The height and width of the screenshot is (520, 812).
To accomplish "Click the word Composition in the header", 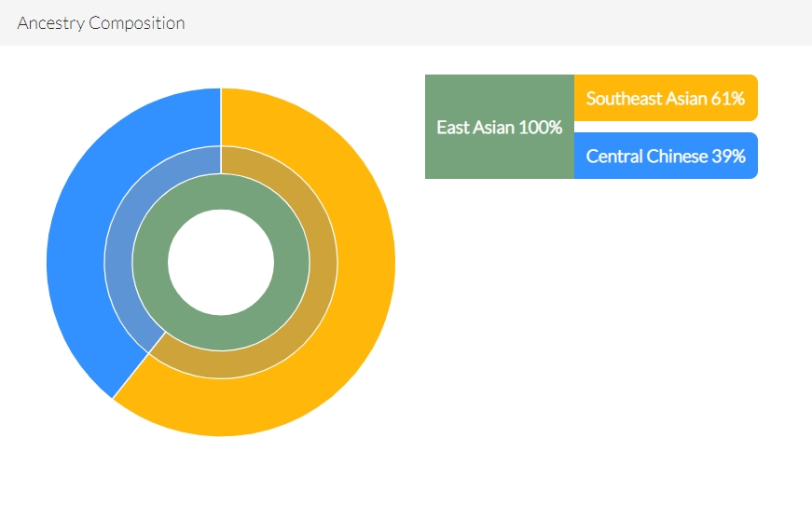I will click(x=137, y=23).
